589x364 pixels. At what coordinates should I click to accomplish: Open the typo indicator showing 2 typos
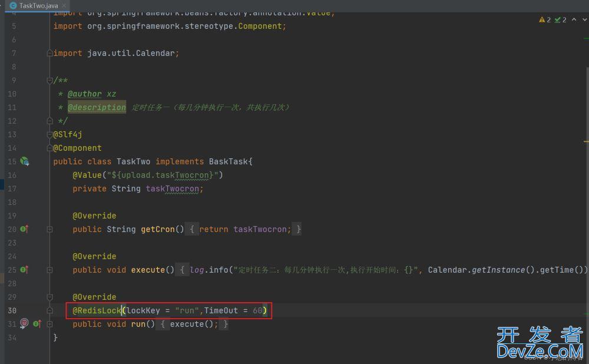coord(561,19)
